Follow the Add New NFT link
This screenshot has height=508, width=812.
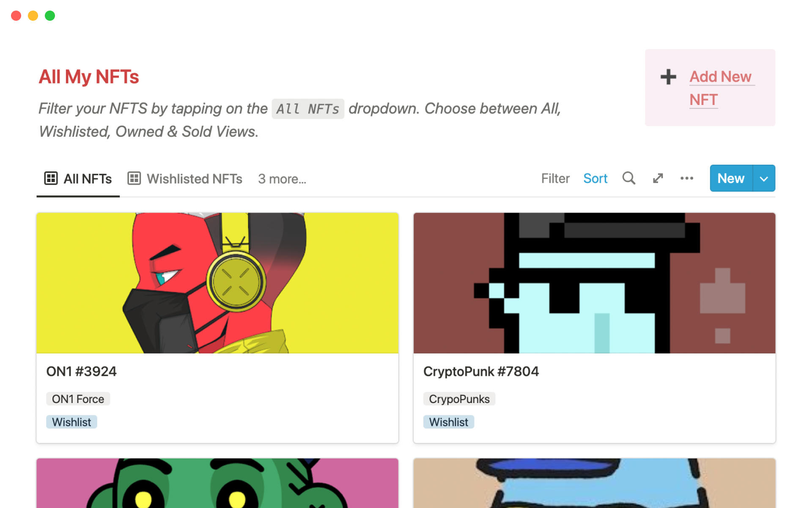pos(721,88)
